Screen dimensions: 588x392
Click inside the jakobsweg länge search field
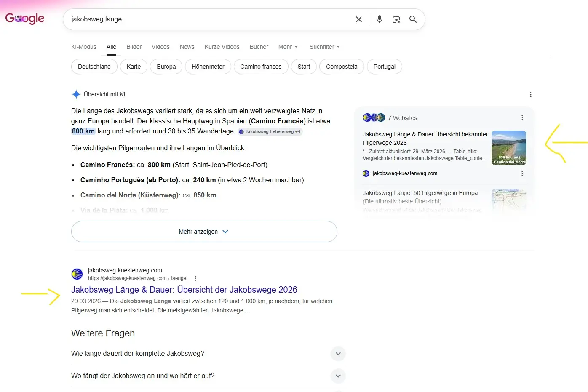pyautogui.click(x=211, y=19)
